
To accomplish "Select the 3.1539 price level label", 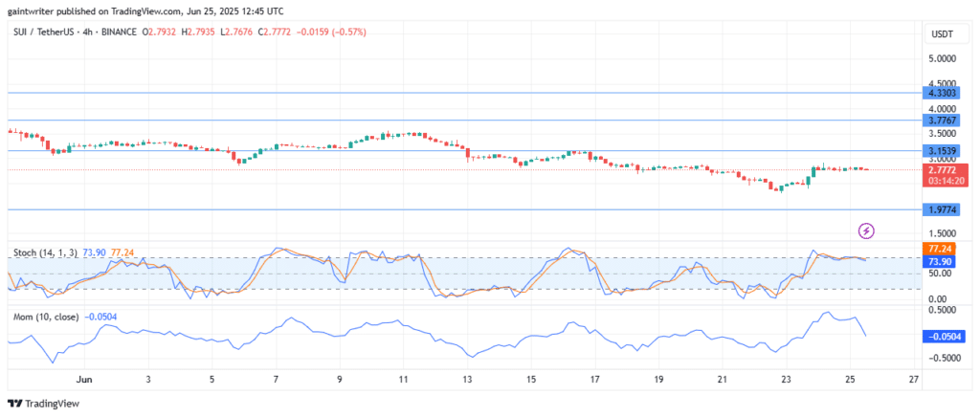I will (943, 151).
